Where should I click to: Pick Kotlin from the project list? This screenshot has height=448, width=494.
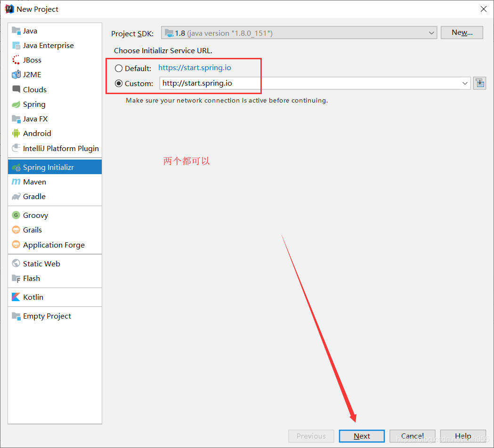55,297
